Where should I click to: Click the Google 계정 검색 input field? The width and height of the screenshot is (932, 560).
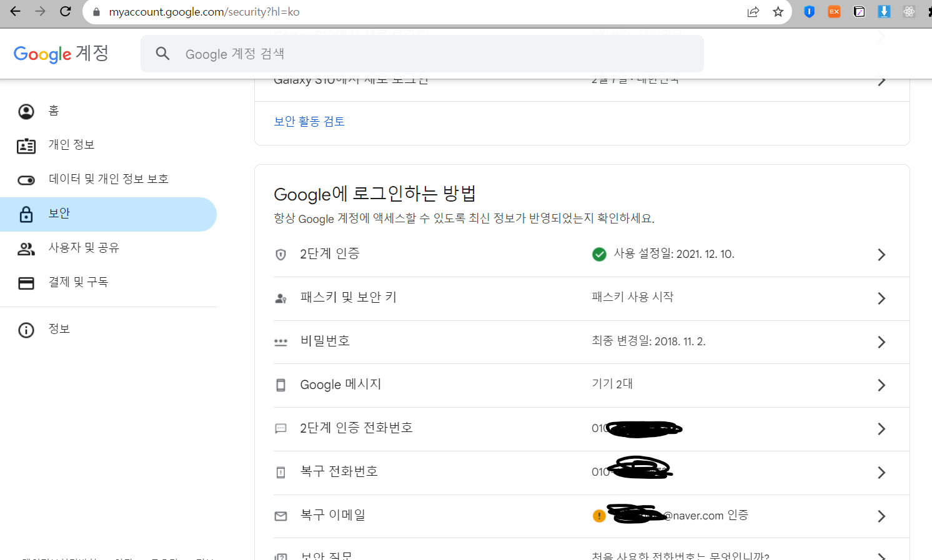[422, 54]
